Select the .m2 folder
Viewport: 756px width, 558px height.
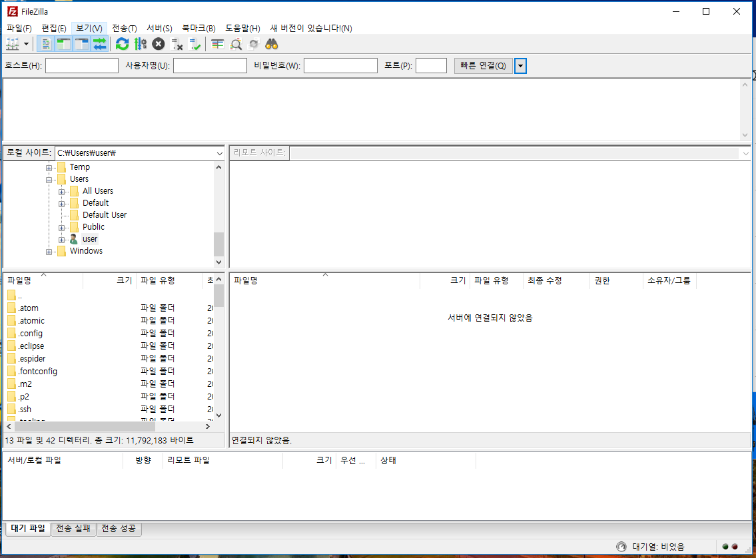(25, 384)
